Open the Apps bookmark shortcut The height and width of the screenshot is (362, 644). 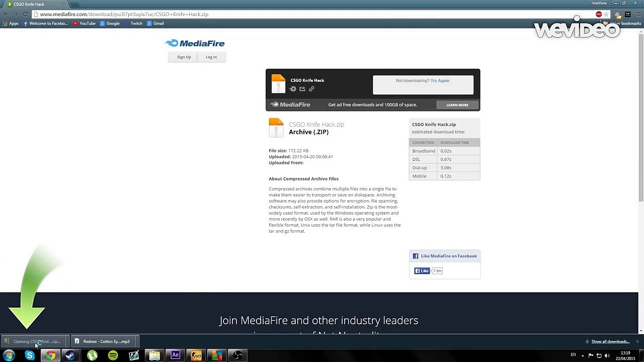click(11, 23)
